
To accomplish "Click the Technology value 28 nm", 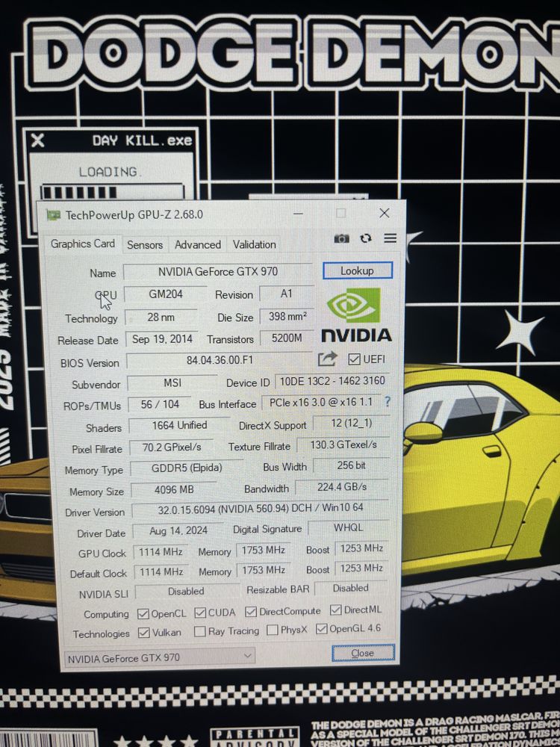I will point(161,317).
